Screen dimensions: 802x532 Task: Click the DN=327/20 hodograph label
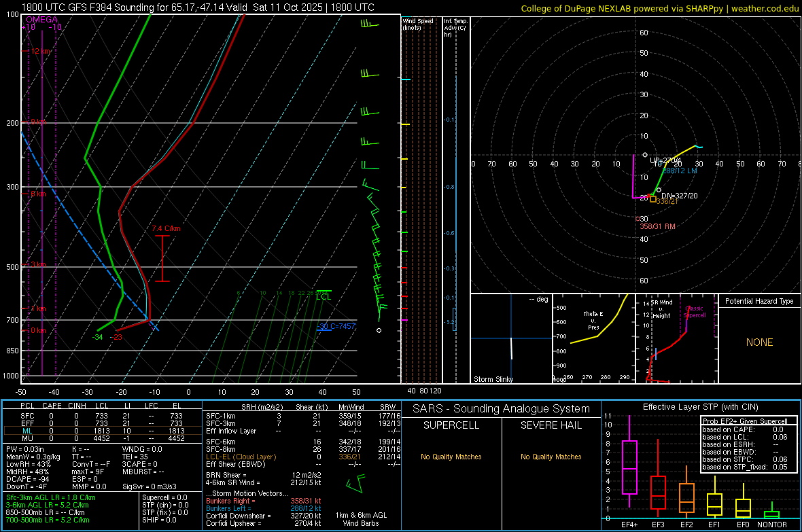pyautogui.click(x=679, y=196)
